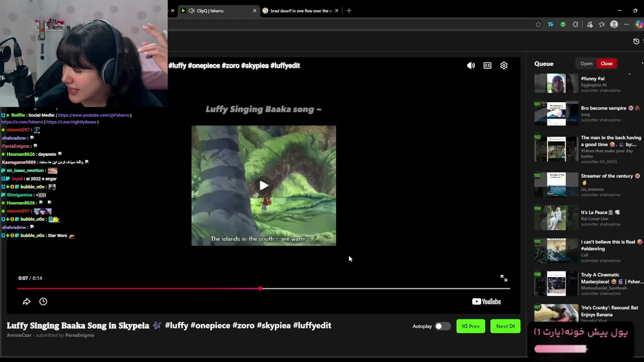Open the browser profile avatar
The width and height of the screenshot is (644, 362).
614,24
